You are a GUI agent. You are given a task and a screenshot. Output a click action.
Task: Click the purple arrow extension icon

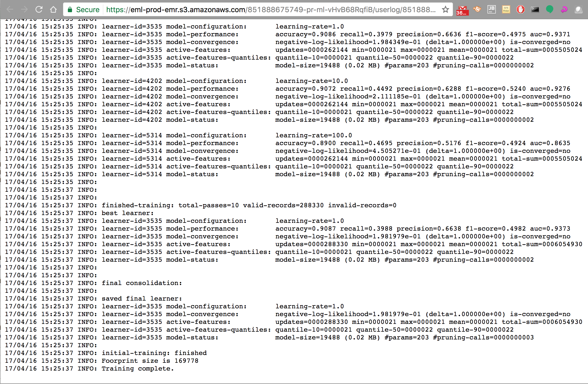coord(564,10)
